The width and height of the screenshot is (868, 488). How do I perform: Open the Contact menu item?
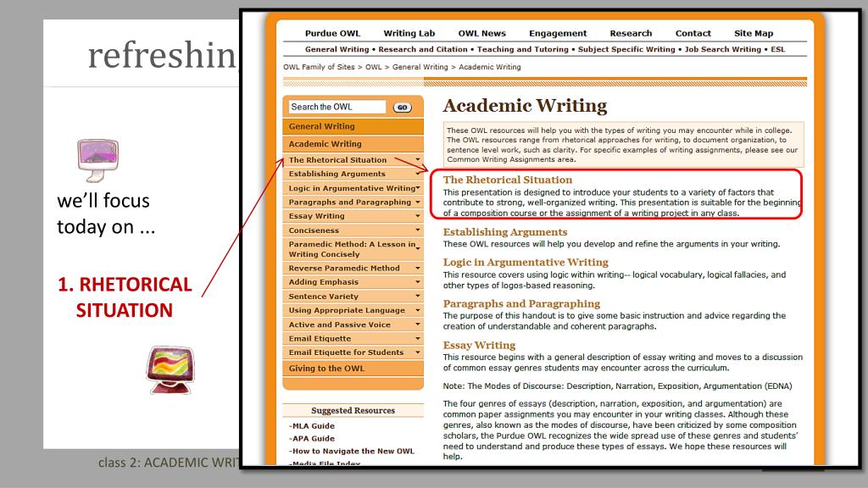click(x=693, y=33)
